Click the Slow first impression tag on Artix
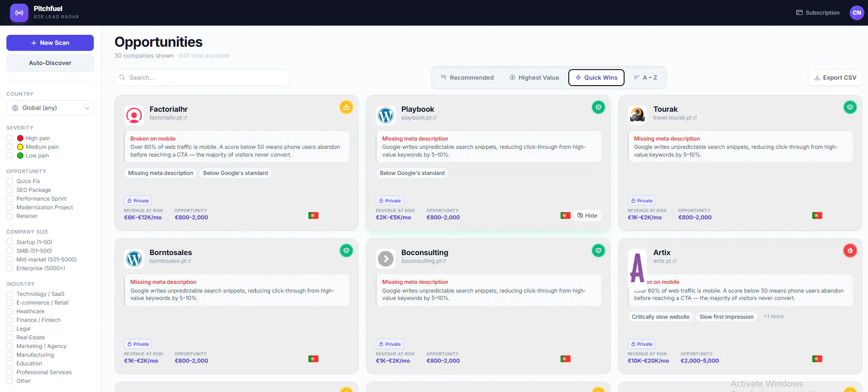Screen dimensions: 868x392 [x=726, y=316]
